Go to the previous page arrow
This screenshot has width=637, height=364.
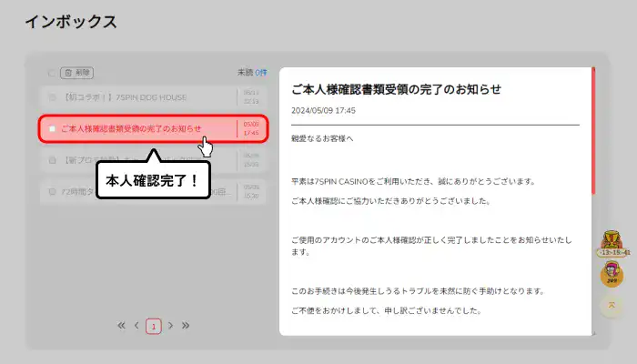pyautogui.click(x=136, y=326)
